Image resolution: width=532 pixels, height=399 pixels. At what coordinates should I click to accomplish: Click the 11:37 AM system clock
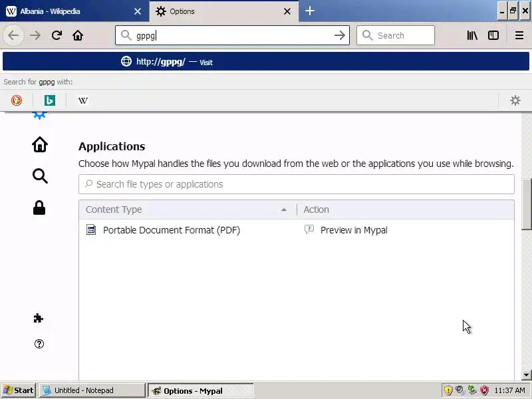pyautogui.click(x=509, y=390)
